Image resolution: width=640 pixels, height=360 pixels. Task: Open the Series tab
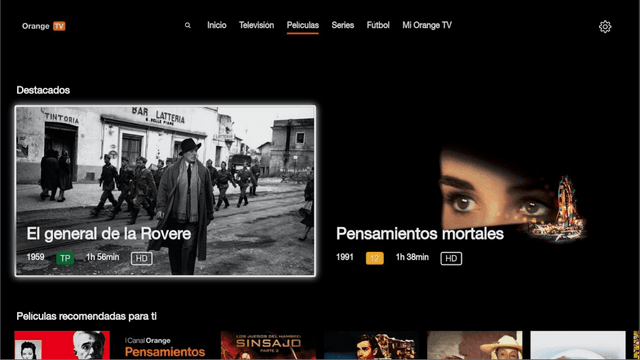tap(342, 25)
